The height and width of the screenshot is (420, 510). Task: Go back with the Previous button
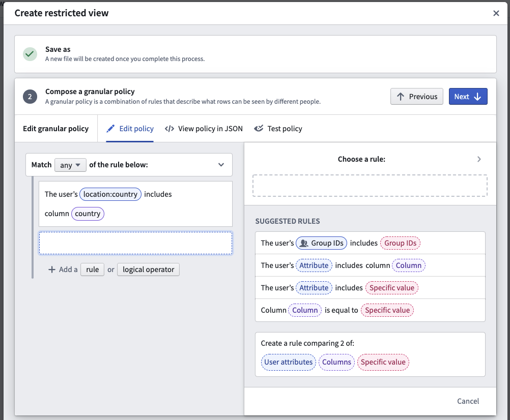coord(417,97)
